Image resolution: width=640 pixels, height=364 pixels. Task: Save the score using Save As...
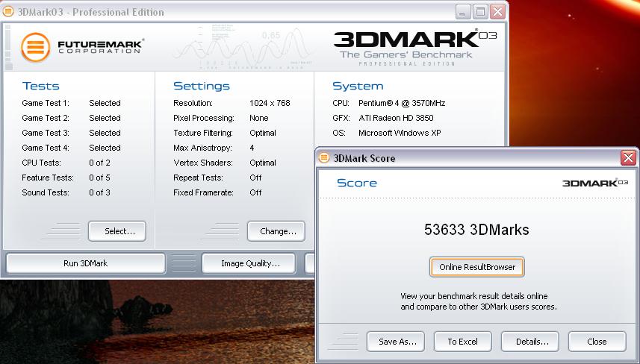[396, 342]
